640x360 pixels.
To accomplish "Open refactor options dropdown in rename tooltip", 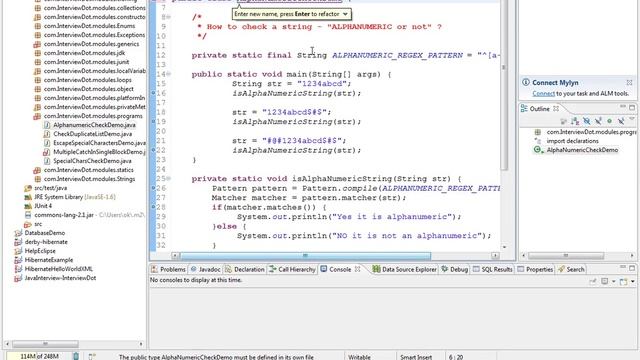I will (345, 14).
